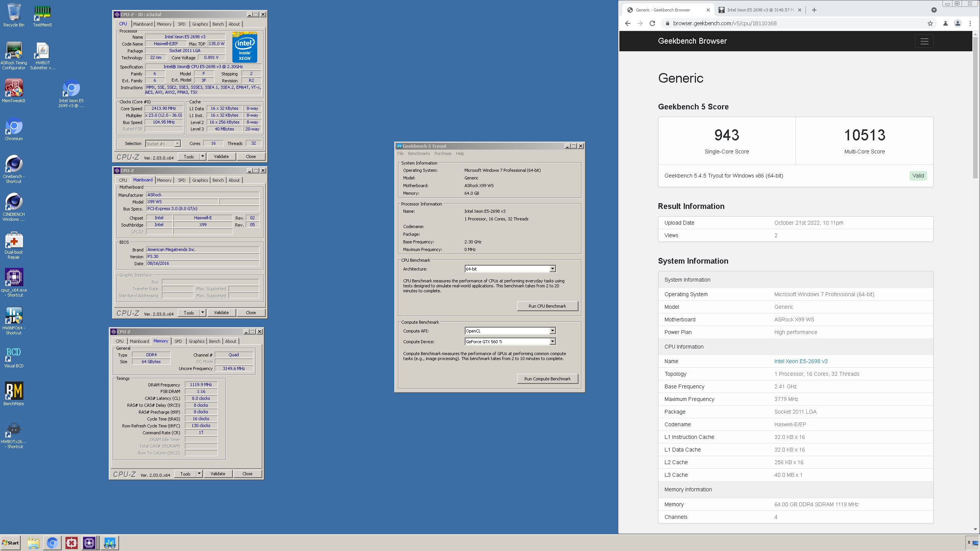Launch Chromium from the desktop
The height and width of the screenshot is (551, 980).
[x=14, y=129]
